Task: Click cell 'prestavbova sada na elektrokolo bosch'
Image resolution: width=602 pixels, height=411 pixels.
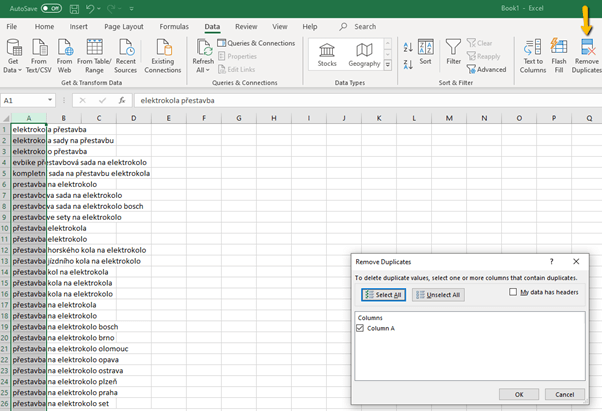Action: 29,206
